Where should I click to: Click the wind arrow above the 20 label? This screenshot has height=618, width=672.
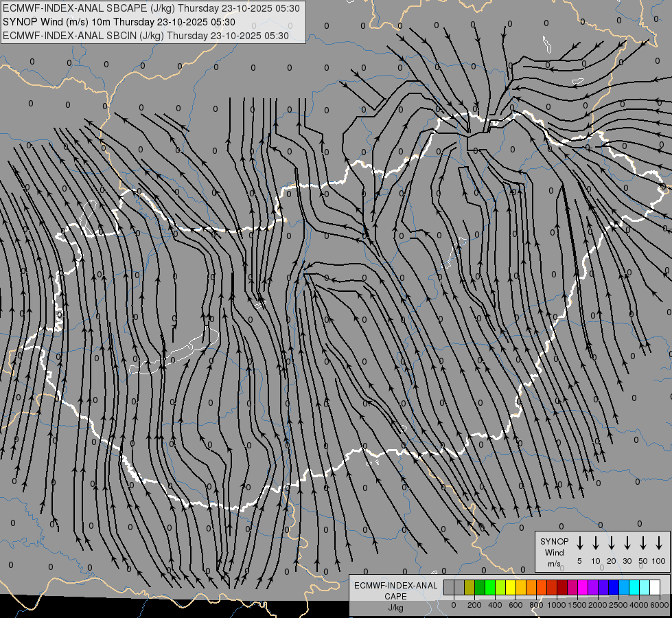[612, 543]
